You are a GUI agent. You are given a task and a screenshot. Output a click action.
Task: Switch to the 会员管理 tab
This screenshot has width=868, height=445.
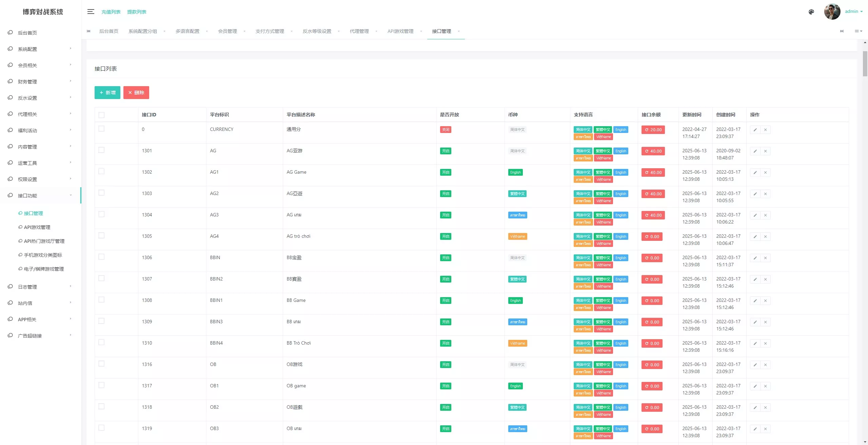227,31
